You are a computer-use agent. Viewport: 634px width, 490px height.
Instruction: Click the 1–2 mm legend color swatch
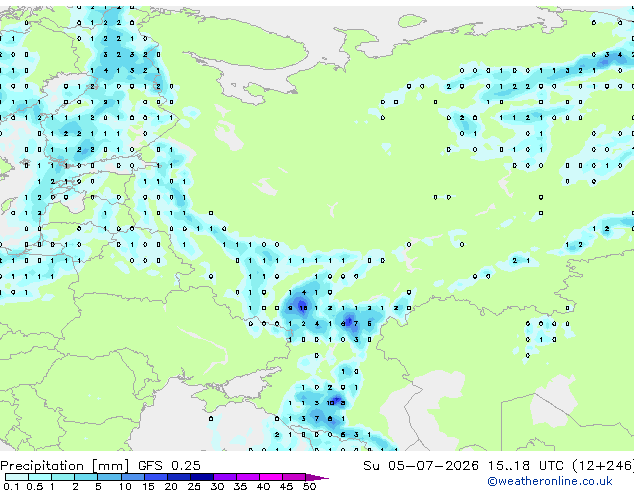pyautogui.click(x=63, y=477)
